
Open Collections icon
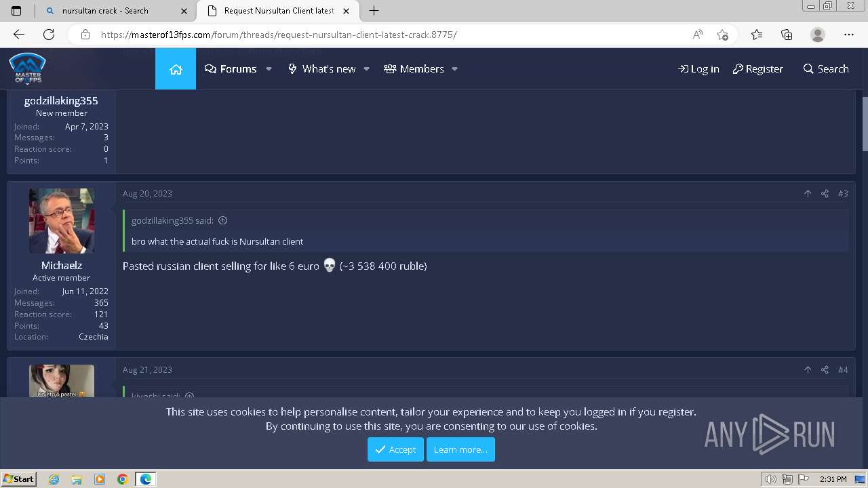(x=787, y=35)
